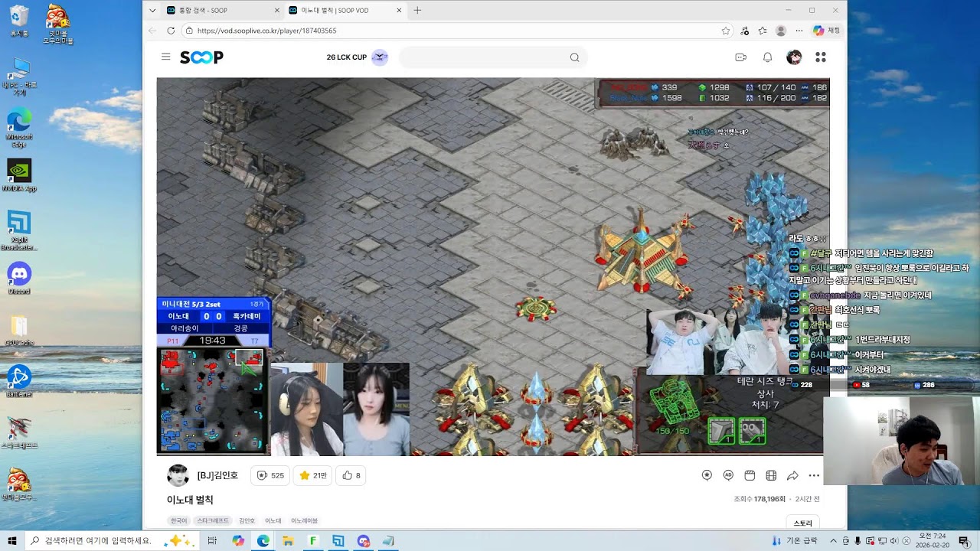This screenshot has height=551, width=980.
Task: Open the four-dot services grid menu
Action: 821,57
